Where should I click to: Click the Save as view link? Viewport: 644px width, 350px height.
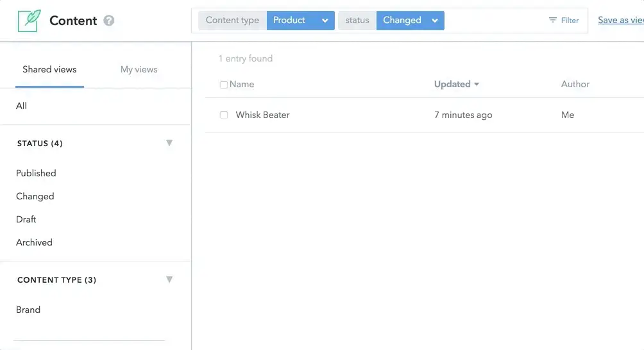pos(621,20)
